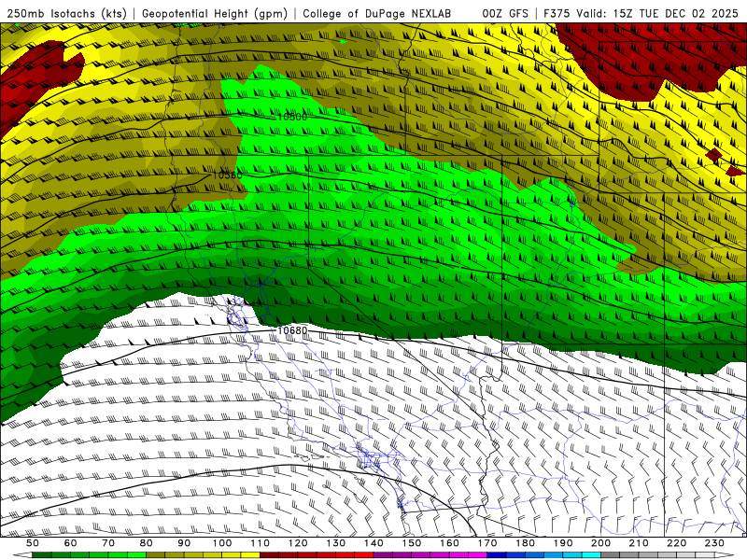Pick the yellow swatch left of 110
Viewport: 747px width, 560px height.
[x=250, y=555]
